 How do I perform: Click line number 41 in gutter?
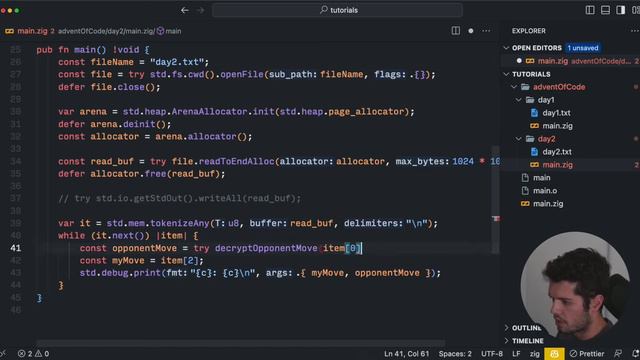[16, 248]
